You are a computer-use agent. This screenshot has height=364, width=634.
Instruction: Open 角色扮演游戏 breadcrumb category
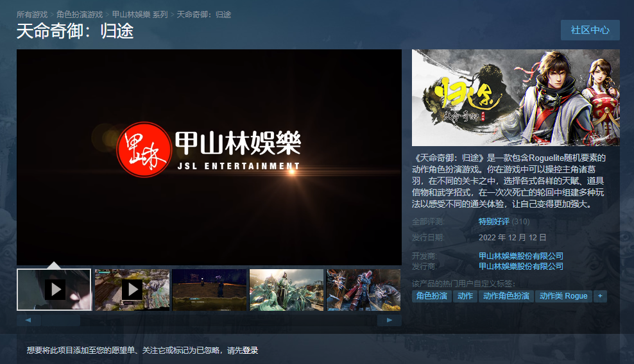[x=80, y=14]
